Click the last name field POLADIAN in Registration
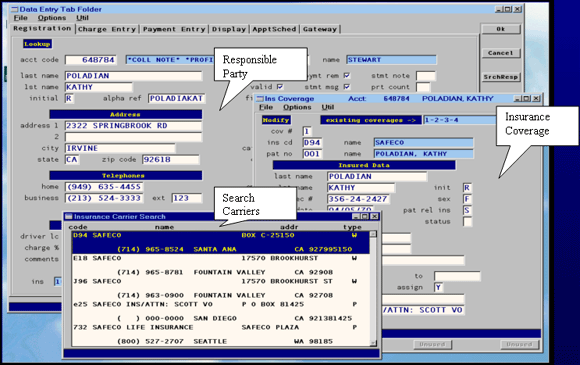Image resolution: width=580 pixels, height=365 pixels. click(x=133, y=76)
